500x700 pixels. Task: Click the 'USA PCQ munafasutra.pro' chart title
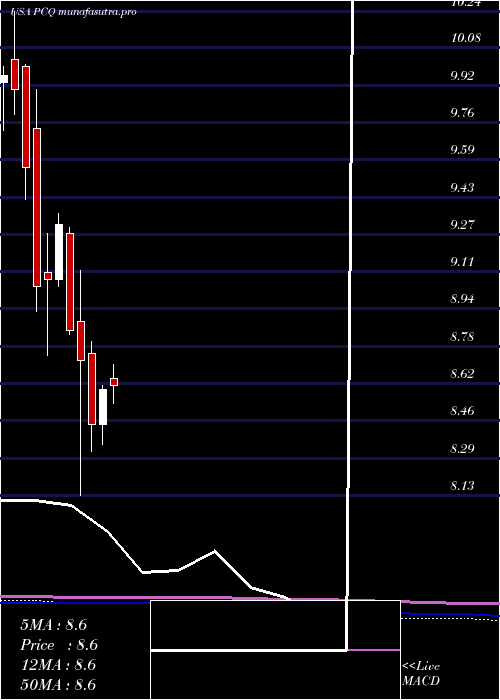pos(74,12)
